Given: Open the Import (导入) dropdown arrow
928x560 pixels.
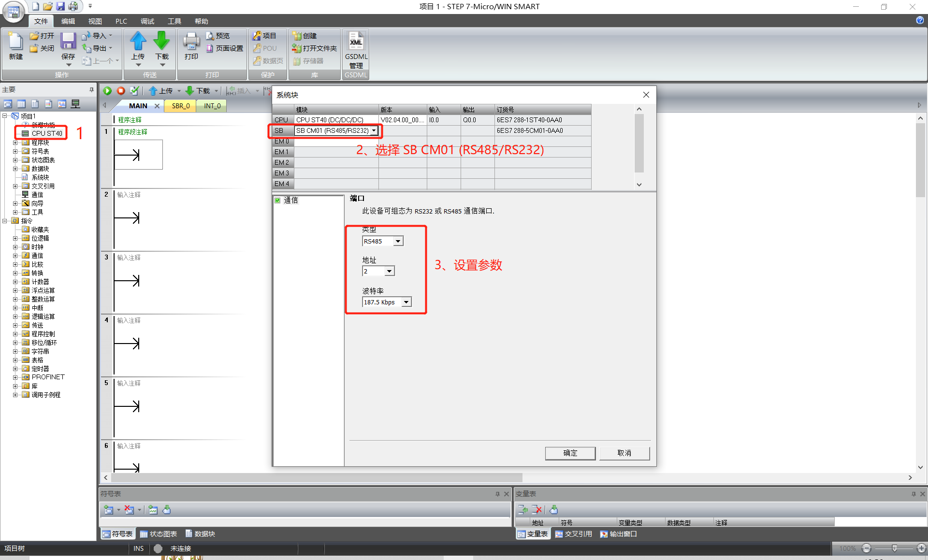Looking at the screenshot, I should [x=111, y=36].
